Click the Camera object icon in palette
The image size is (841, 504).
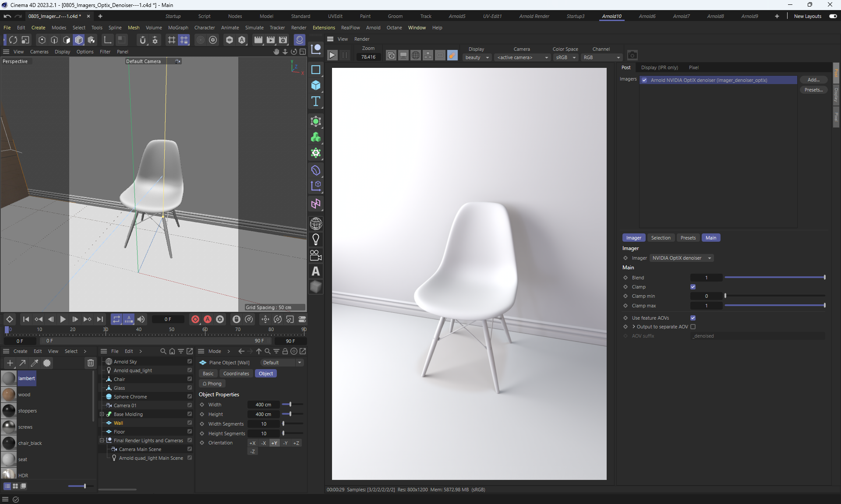pyautogui.click(x=316, y=255)
